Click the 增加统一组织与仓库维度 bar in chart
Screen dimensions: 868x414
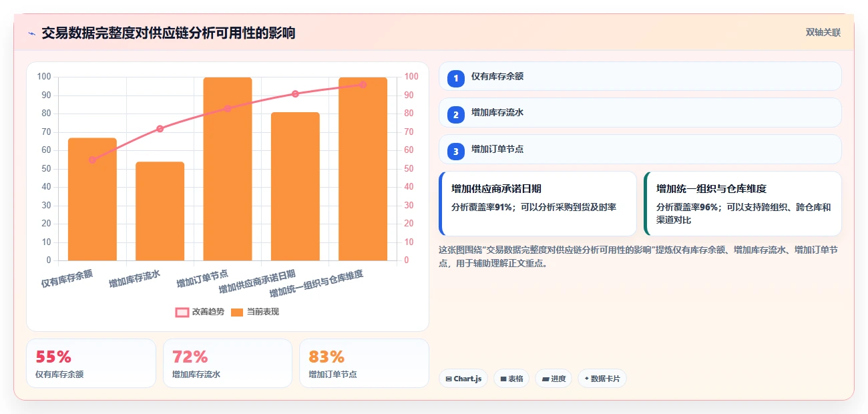363,169
